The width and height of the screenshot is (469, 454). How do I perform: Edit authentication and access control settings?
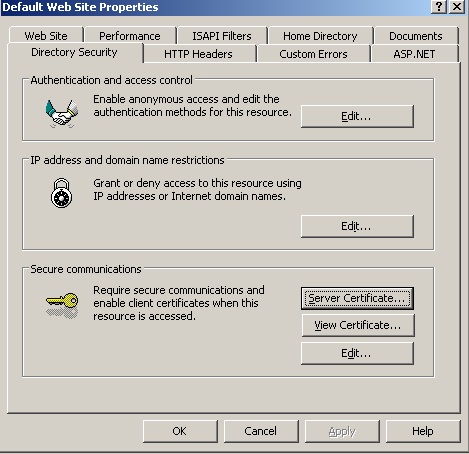pyautogui.click(x=357, y=116)
